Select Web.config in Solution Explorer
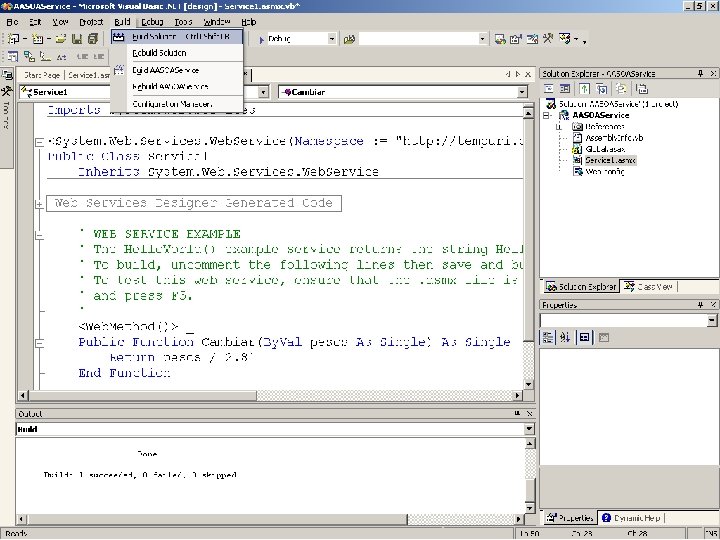 [605, 172]
